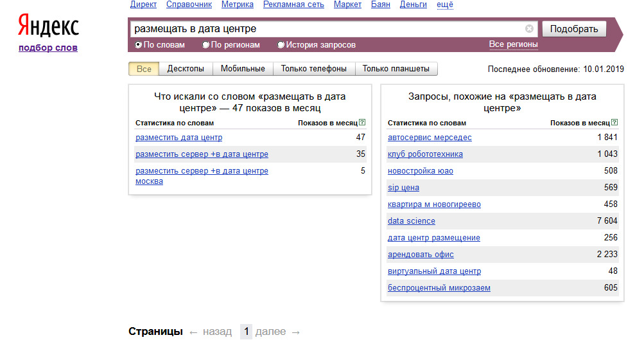The width and height of the screenshot is (644, 342).
Task: Click the Яндекс logo
Action: [x=48, y=26]
